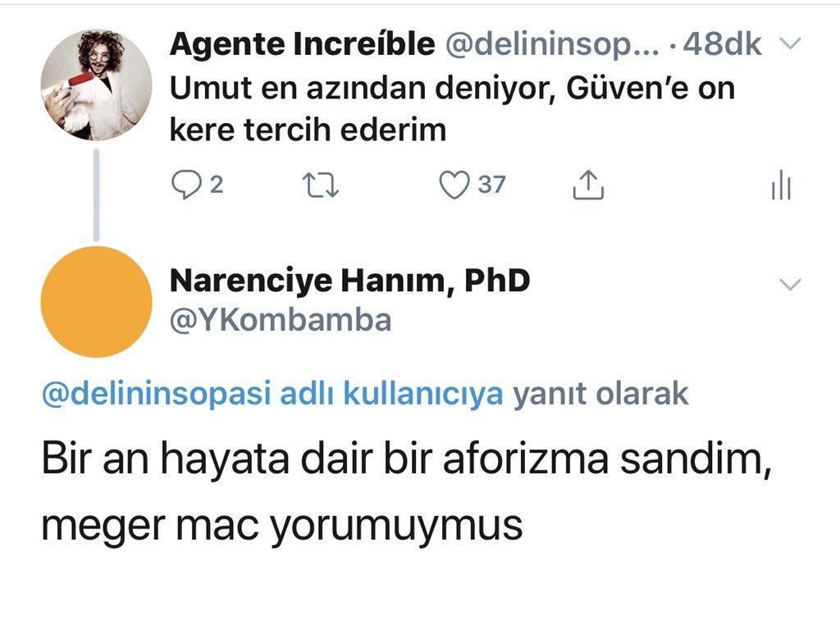This screenshot has width=840, height=622.
Task: Click the reply count number 2
Action: (216, 185)
